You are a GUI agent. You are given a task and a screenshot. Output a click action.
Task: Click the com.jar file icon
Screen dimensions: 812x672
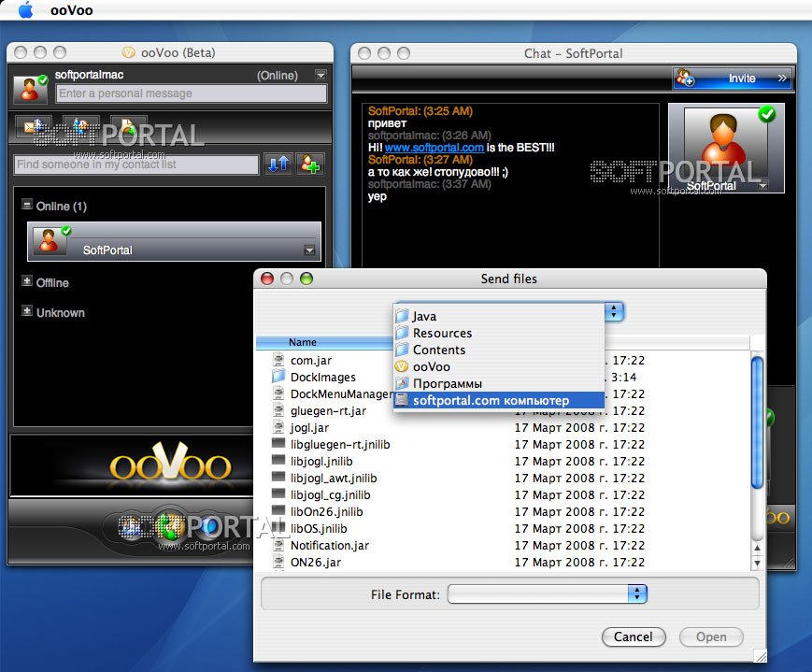point(278,359)
